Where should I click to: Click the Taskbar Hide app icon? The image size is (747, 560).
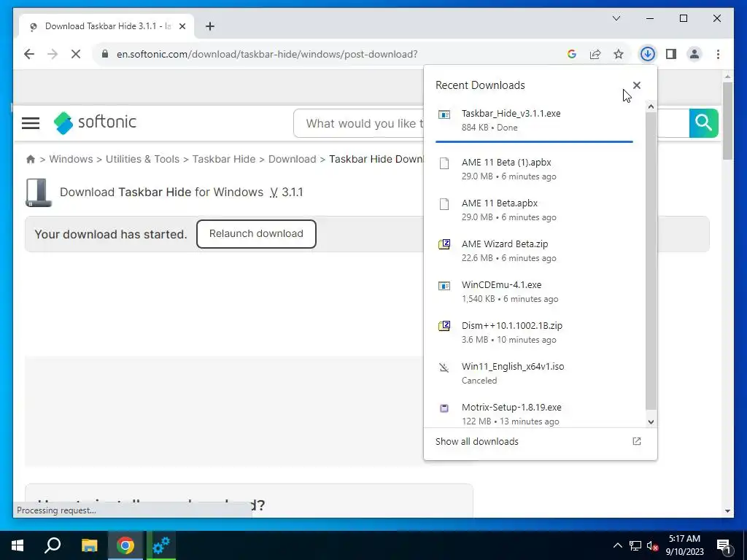pyautogui.click(x=39, y=192)
